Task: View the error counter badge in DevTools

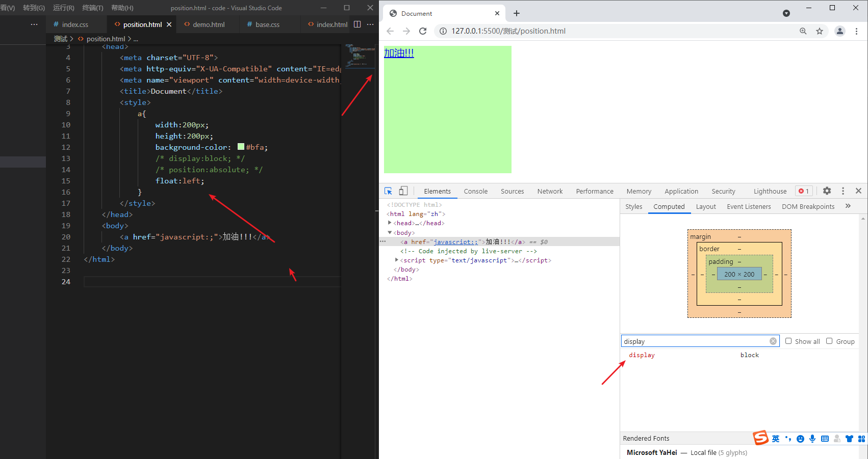Action: pos(804,191)
